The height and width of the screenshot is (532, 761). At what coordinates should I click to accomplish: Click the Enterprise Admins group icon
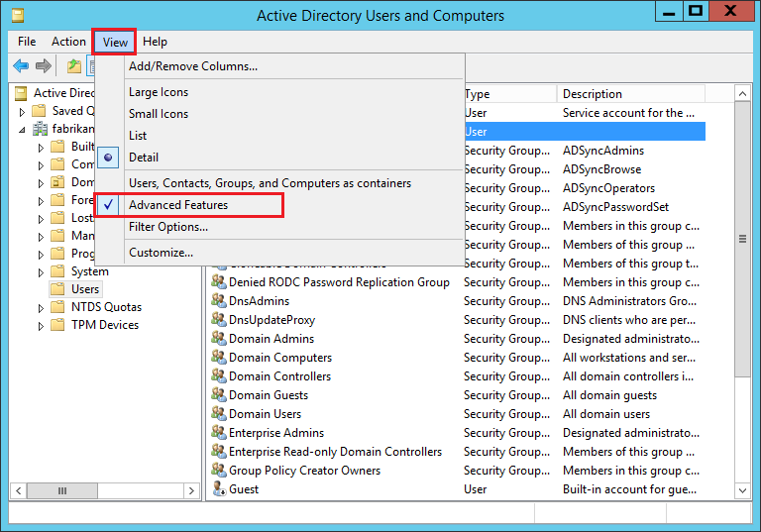[x=219, y=433]
